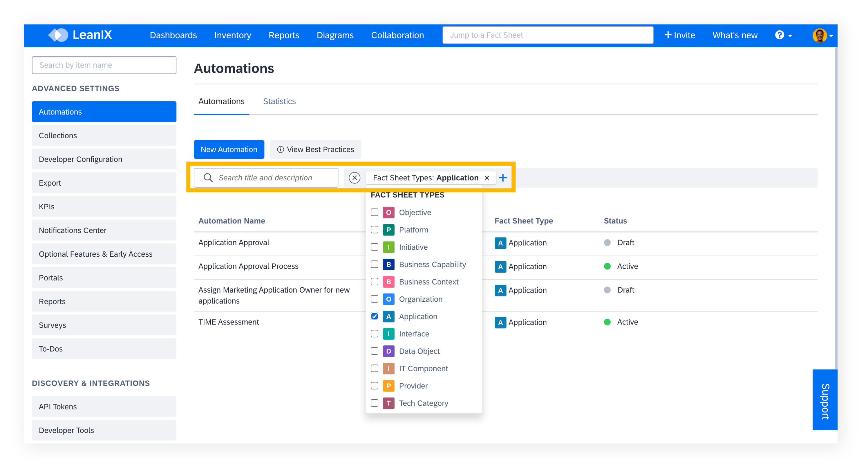Click the blue plus add-filter icon
868x473 pixels.
[503, 177]
